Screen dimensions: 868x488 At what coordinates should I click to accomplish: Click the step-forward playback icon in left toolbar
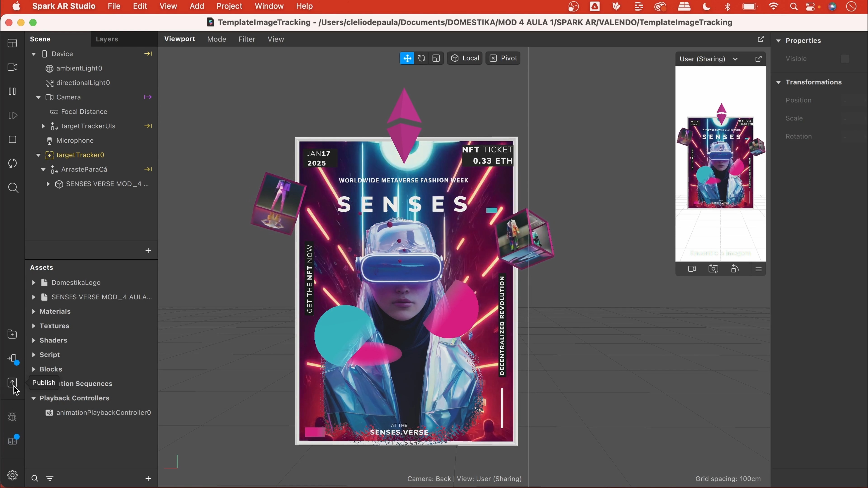coord(12,115)
